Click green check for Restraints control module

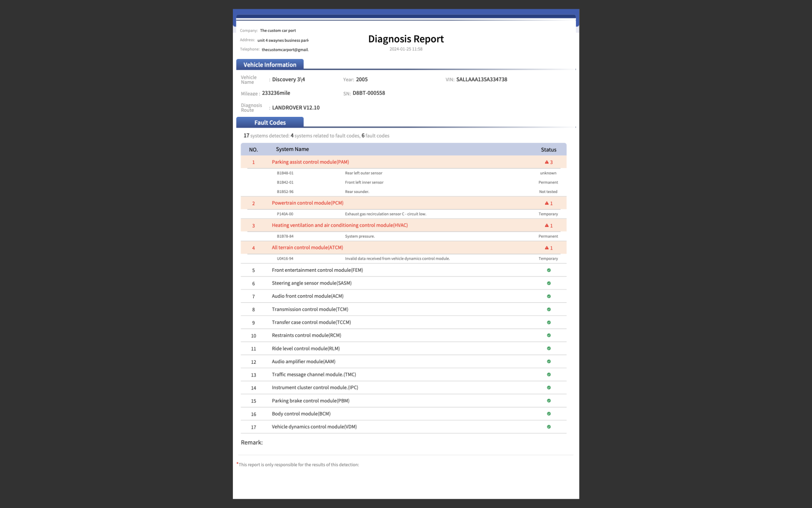pyautogui.click(x=549, y=335)
